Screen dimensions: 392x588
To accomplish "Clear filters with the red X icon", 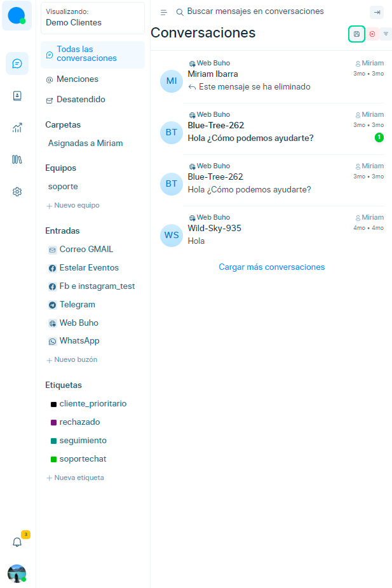I will [x=372, y=34].
